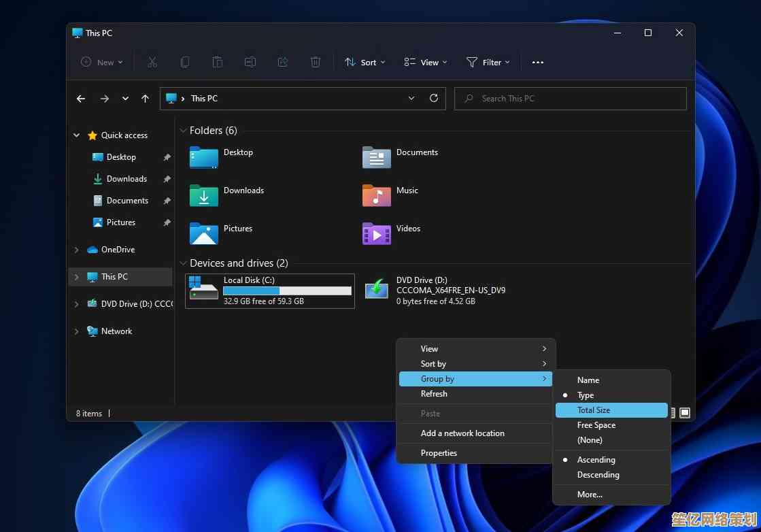Click the Delete trash can icon
This screenshot has height=532, width=761.
tap(316, 62)
